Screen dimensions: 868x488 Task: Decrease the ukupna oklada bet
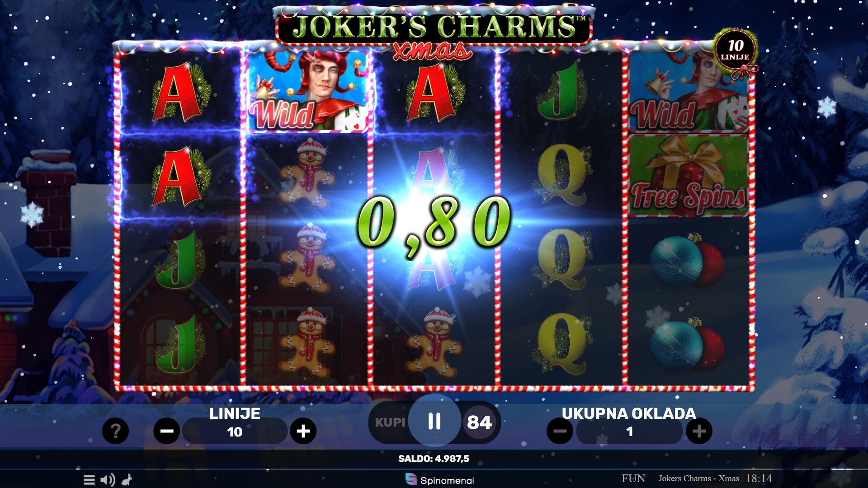(560, 431)
